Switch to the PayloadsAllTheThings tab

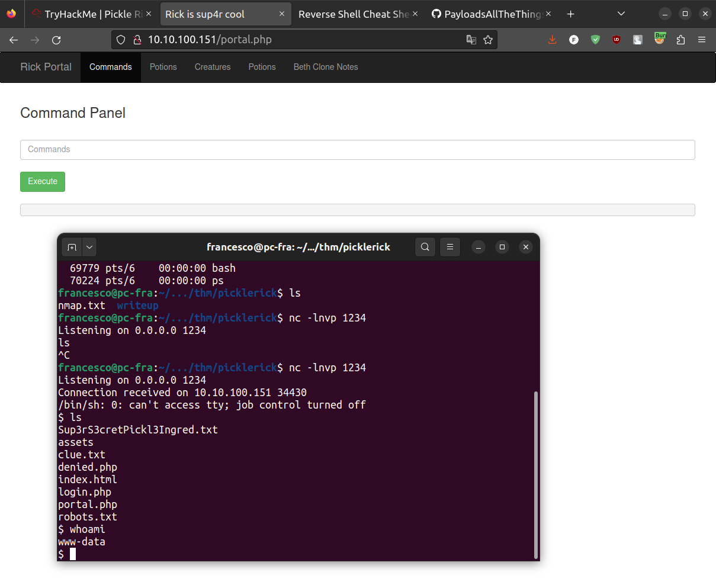(x=487, y=14)
